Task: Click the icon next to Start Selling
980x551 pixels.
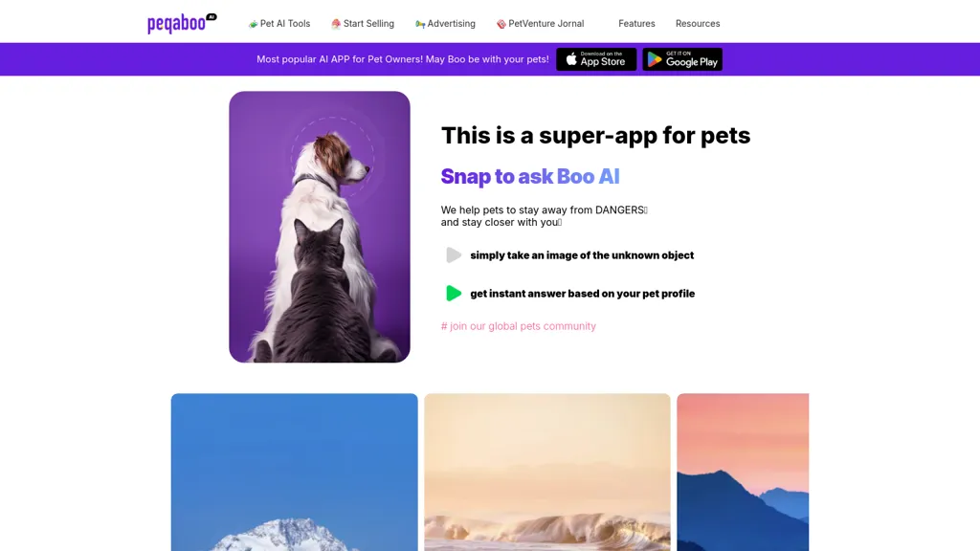Action: point(336,24)
